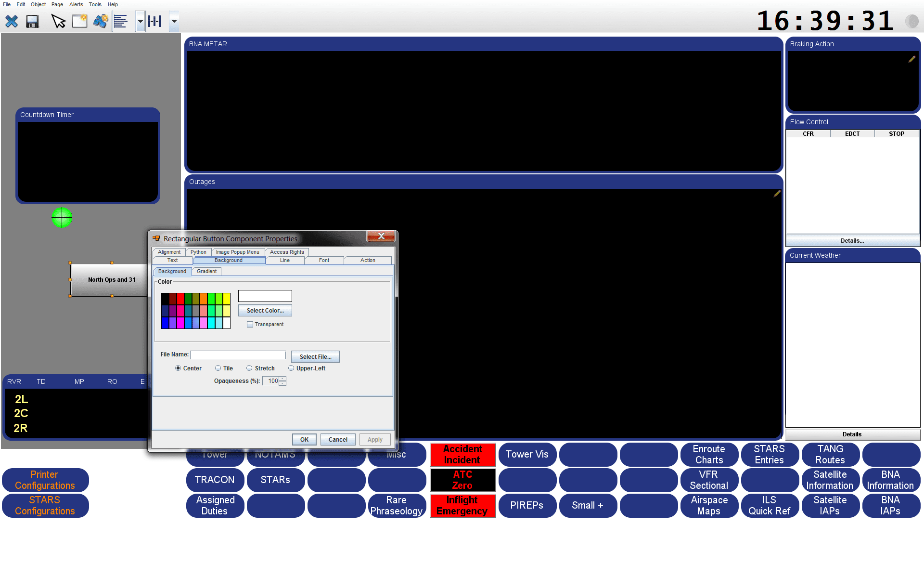
Task: Click inside the File Name input field
Action: (238, 354)
